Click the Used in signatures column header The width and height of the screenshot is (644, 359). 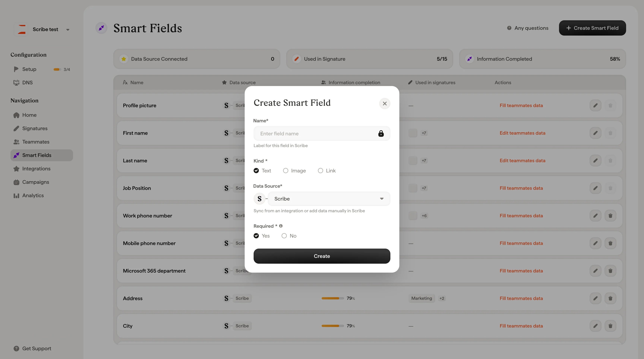click(x=432, y=82)
